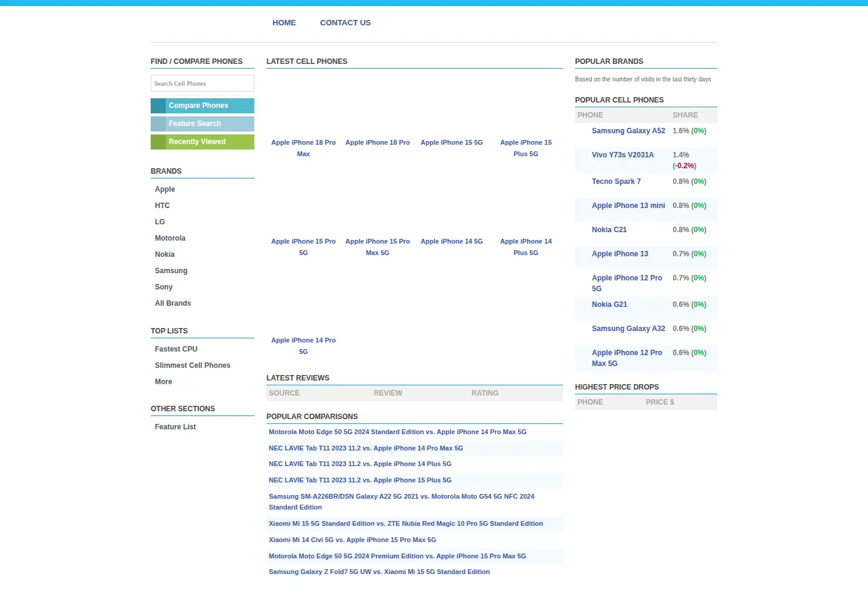
Task: Open Samsung Galaxy A52 in popular phones
Action: pos(629,131)
